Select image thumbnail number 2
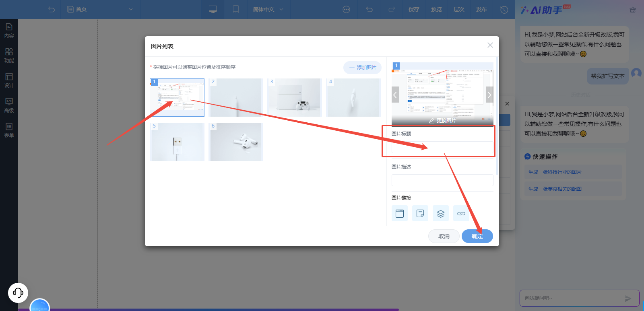This screenshot has width=644, height=311. tap(236, 97)
